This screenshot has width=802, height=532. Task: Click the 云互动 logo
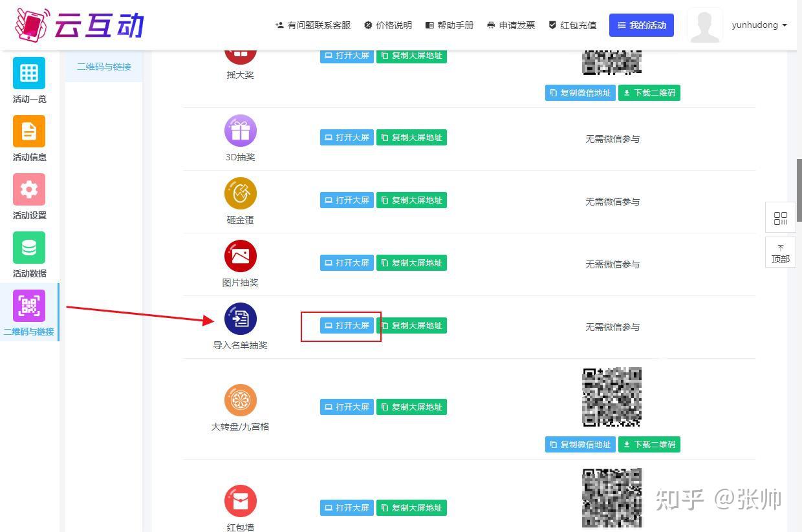(x=78, y=25)
